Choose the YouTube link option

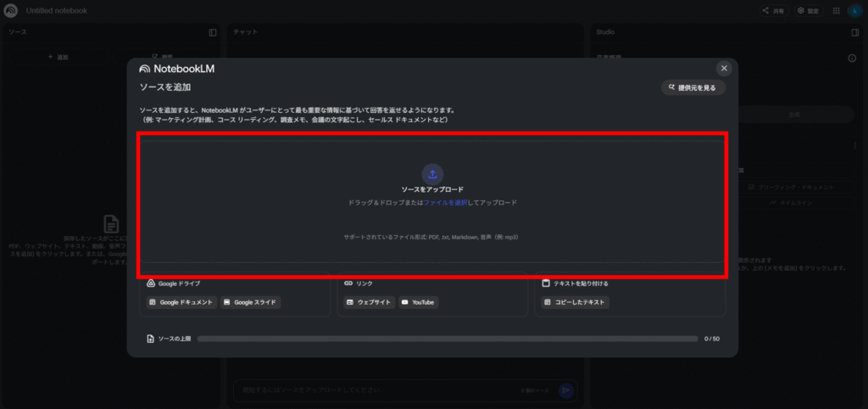coord(418,303)
